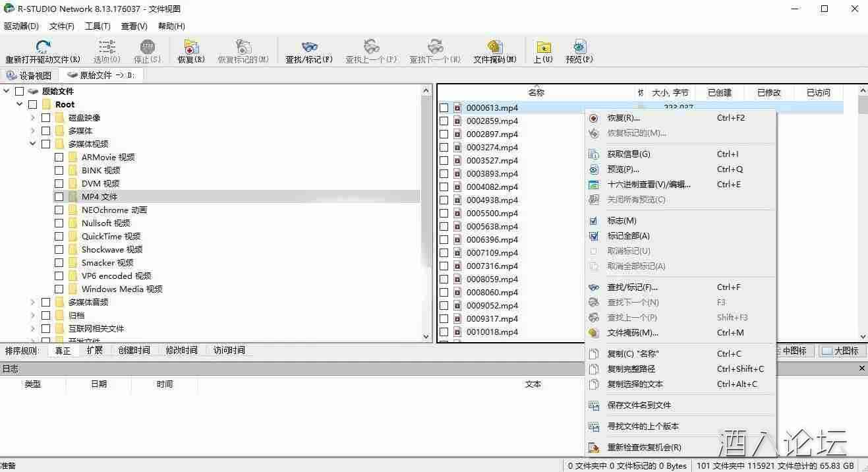Sort by 创建时间 rule
Image resolution: width=868 pixels, height=472 pixels.
coord(134,350)
